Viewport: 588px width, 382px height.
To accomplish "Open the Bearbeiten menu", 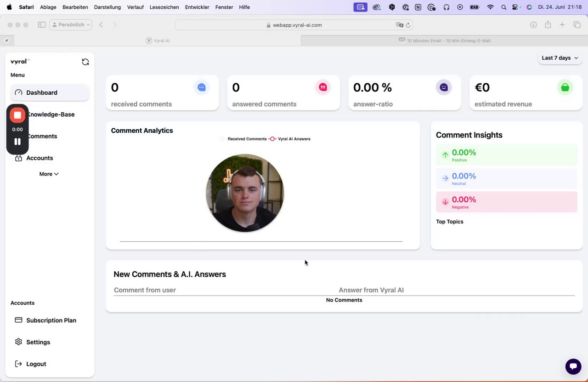I will click(x=75, y=7).
